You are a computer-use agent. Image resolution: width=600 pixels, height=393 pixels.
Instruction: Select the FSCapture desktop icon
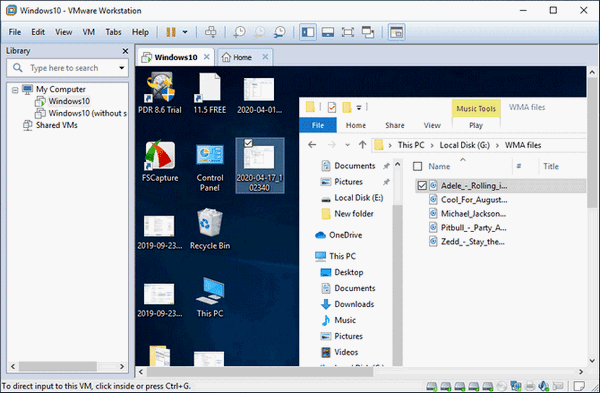(160, 161)
